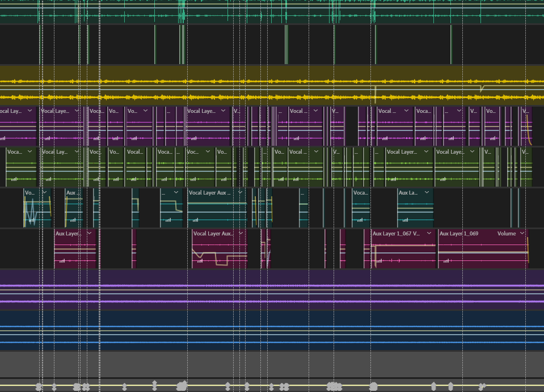
Task: Open chevron on crimson Aux Layer... clip
Action: [x=89, y=233]
